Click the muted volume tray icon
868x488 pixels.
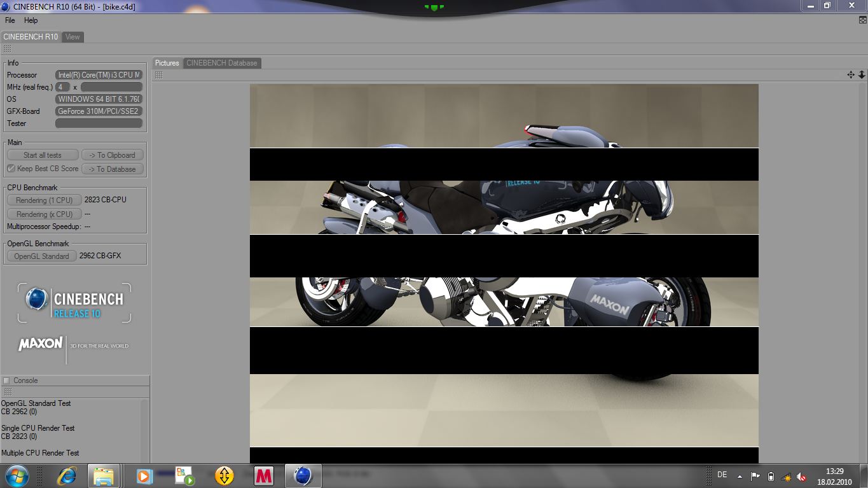pos(802,476)
